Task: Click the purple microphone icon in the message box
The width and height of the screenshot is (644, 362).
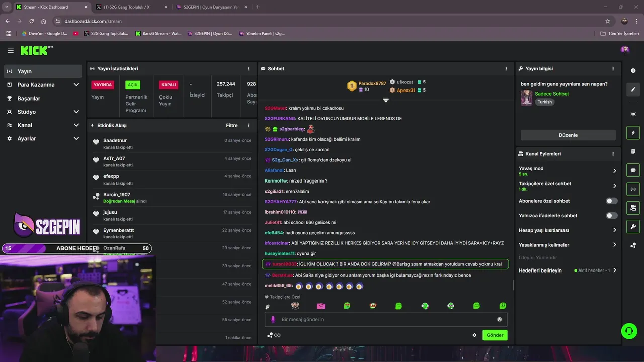Action: (273, 319)
